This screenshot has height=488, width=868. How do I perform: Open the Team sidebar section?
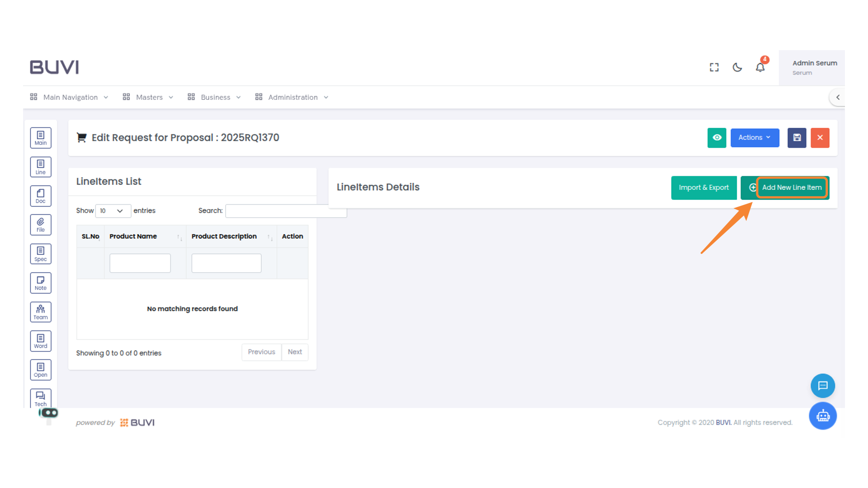pos(41,312)
